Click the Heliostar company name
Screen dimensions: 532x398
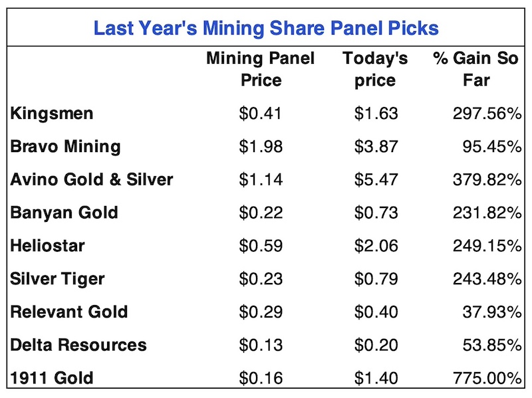tap(48, 246)
